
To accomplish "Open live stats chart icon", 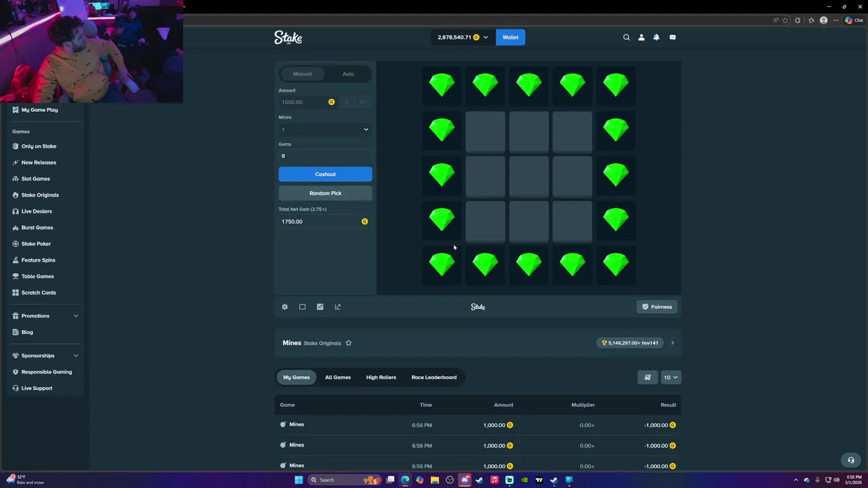I will 320,307.
